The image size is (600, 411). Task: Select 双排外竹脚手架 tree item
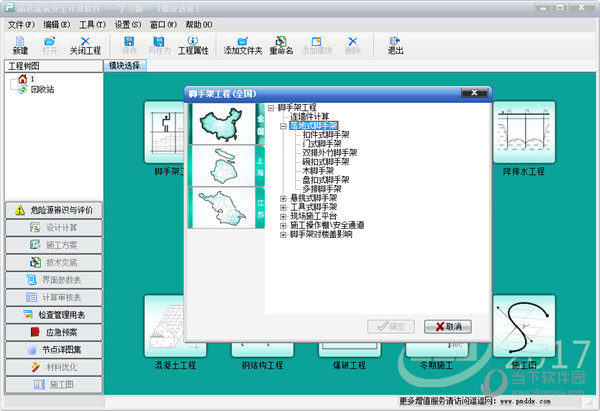coord(330,153)
